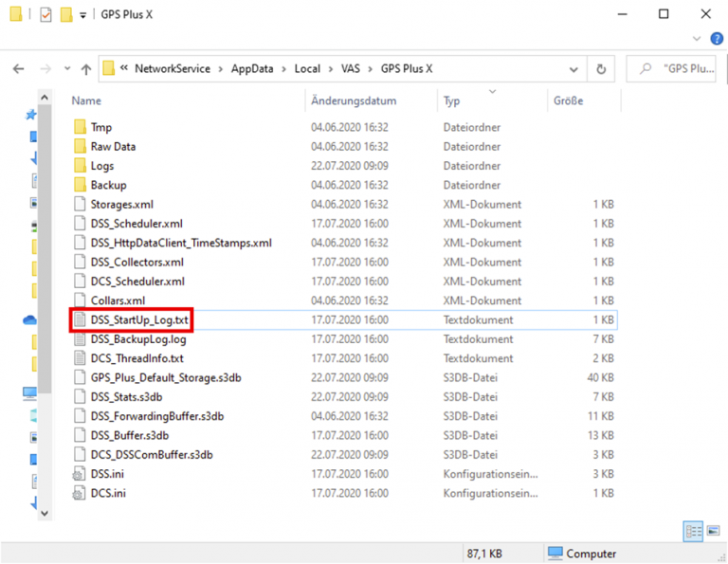
Task: Open Quick Access Toolbar customize dropdown
Action: 83,15
